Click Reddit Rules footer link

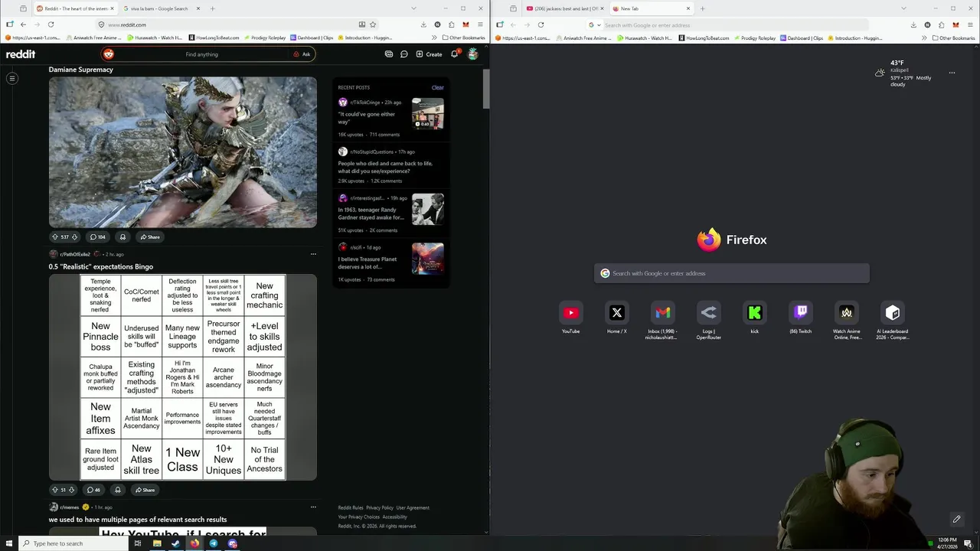coord(351,507)
